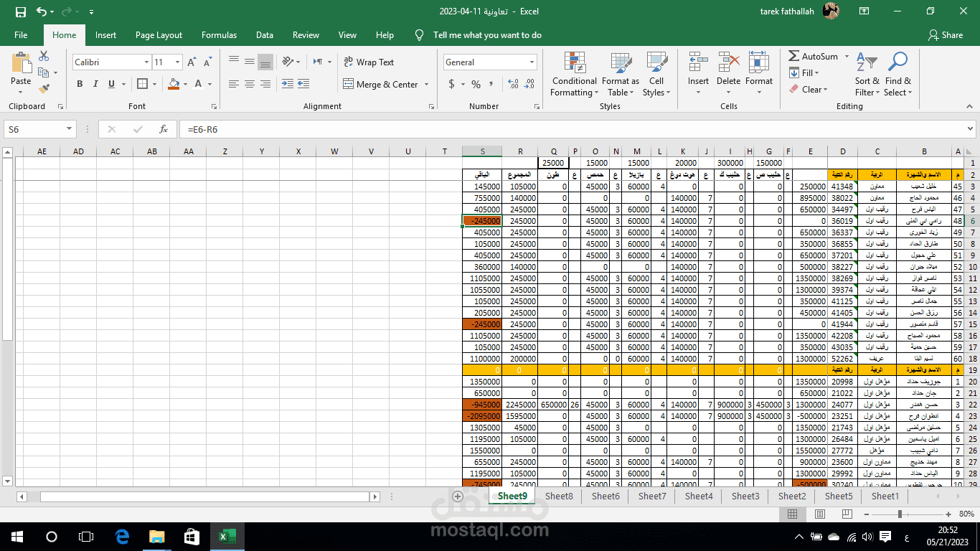Screen dimensions: 980x551
Task: Open the File tab
Action: pyautogui.click(x=21, y=35)
